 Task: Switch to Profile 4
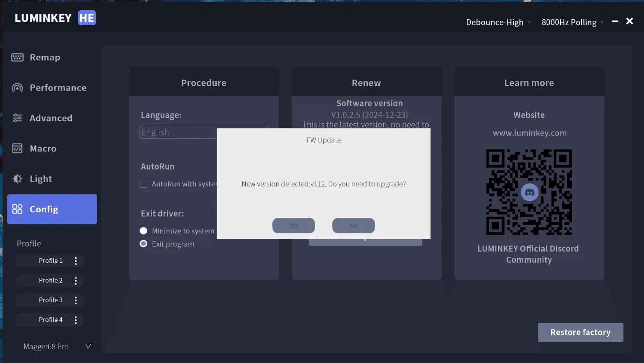pos(50,320)
